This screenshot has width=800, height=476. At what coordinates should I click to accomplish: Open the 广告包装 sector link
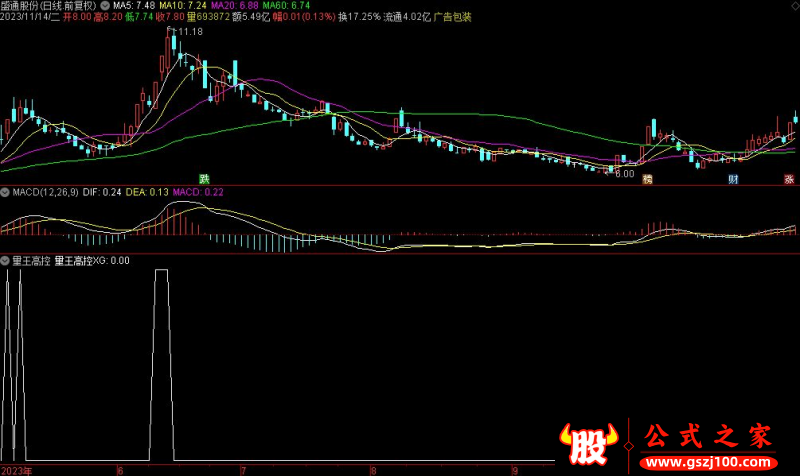[453, 17]
